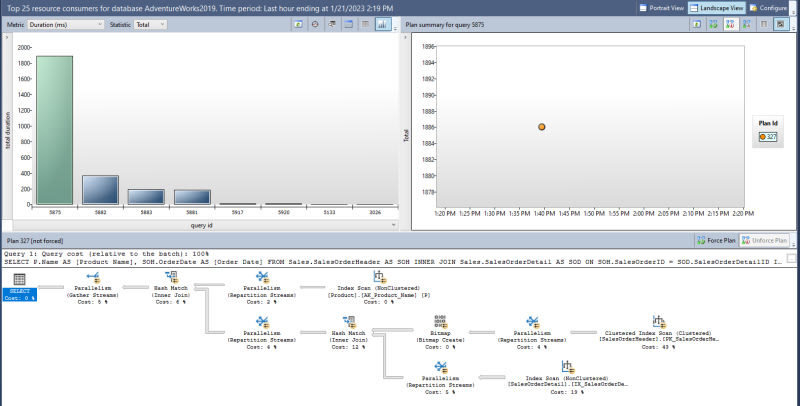The height and width of the screenshot is (406, 800).
Task: Click the Unforce Plan button
Action: pos(767,241)
